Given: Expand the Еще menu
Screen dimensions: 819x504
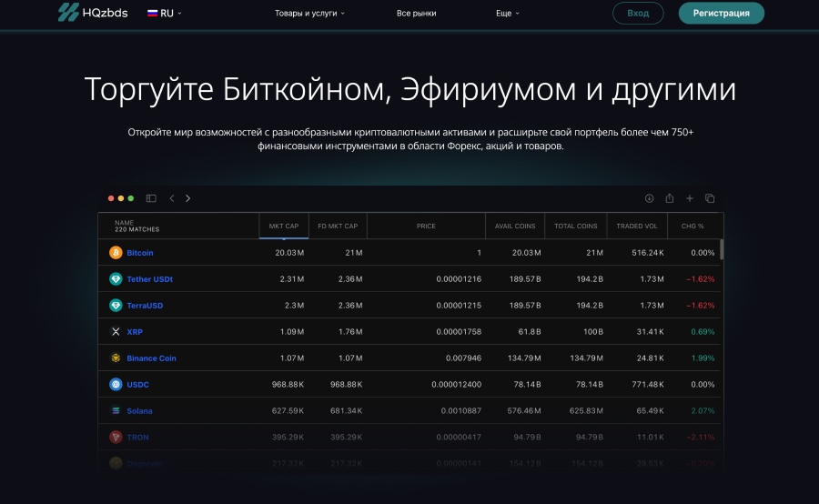Looking at the screenshot, I should coord(507,13).
